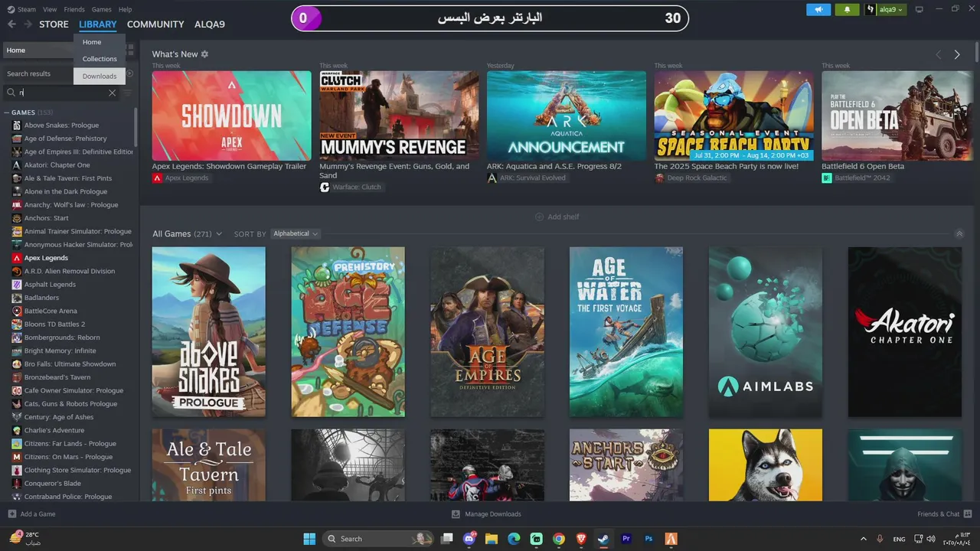980x551 pixels.
Task: Open Premiere Pro from taskbar
Action: (x=626, y=539)
